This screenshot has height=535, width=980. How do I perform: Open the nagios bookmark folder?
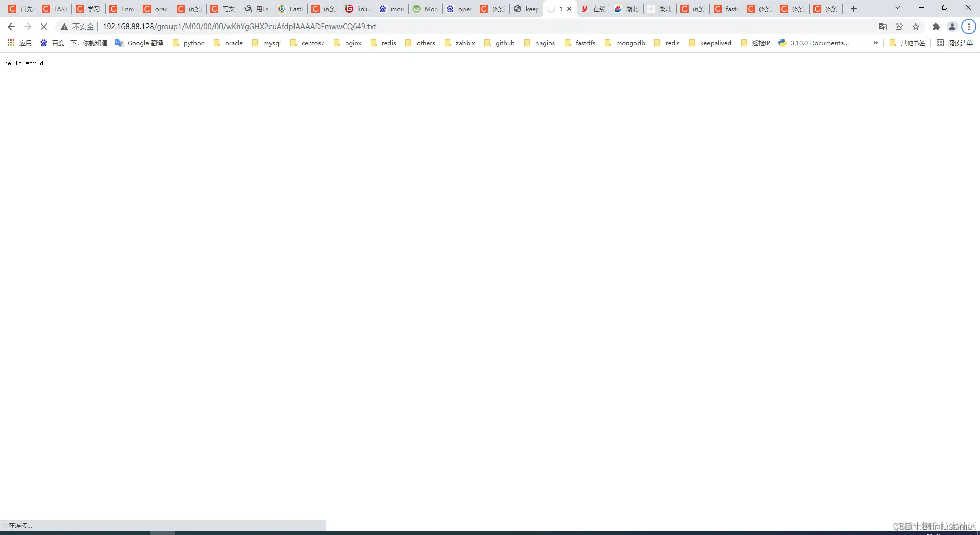pos(540,43)
